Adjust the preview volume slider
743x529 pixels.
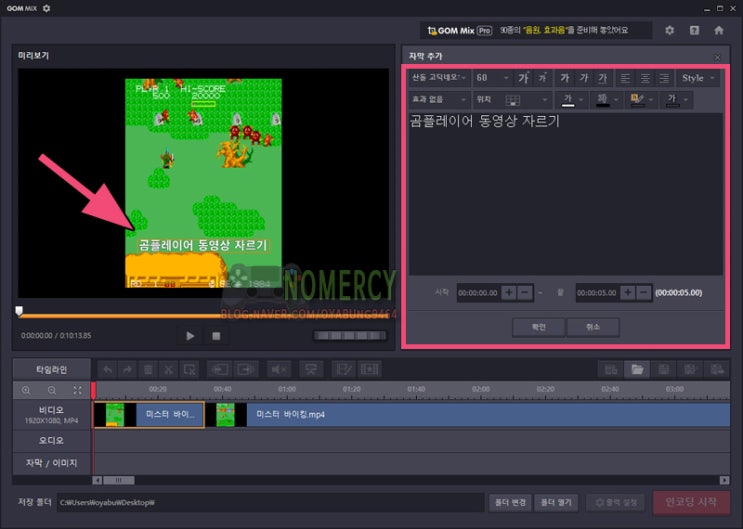click(350, 336)
